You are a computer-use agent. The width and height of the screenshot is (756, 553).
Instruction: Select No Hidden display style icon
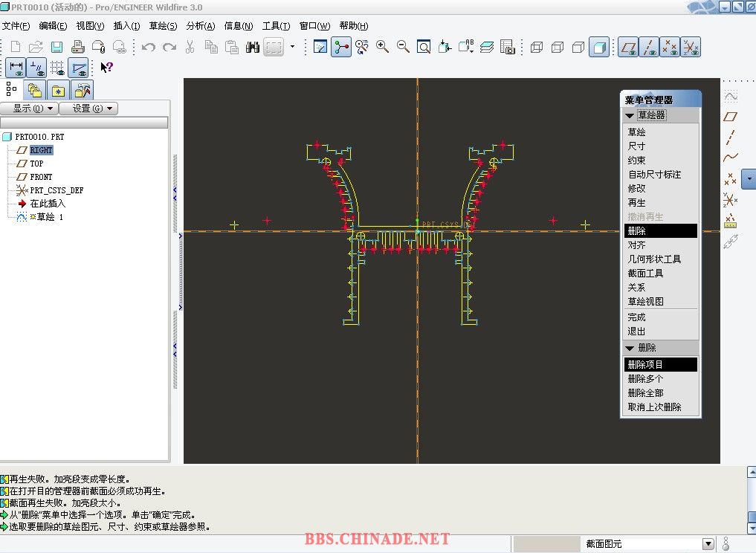pyautogui.click(x=578, y=47)
